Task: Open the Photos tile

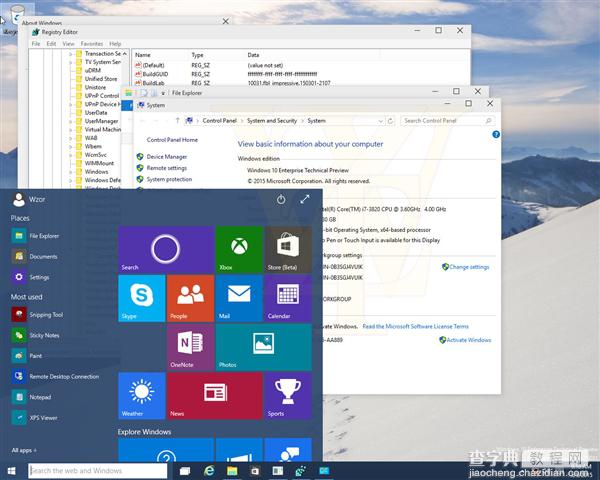Action: tap(264, 347)
